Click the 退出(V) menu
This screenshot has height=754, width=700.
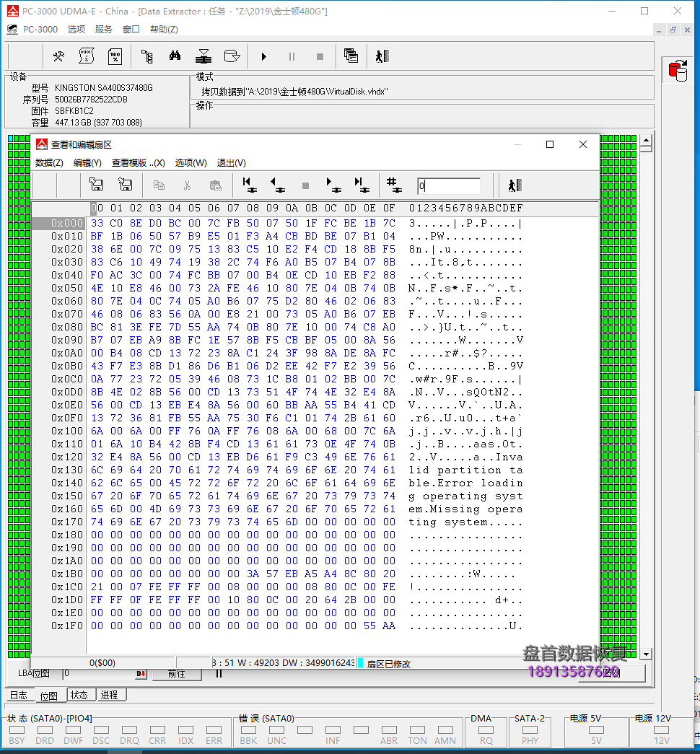point(232,163)
